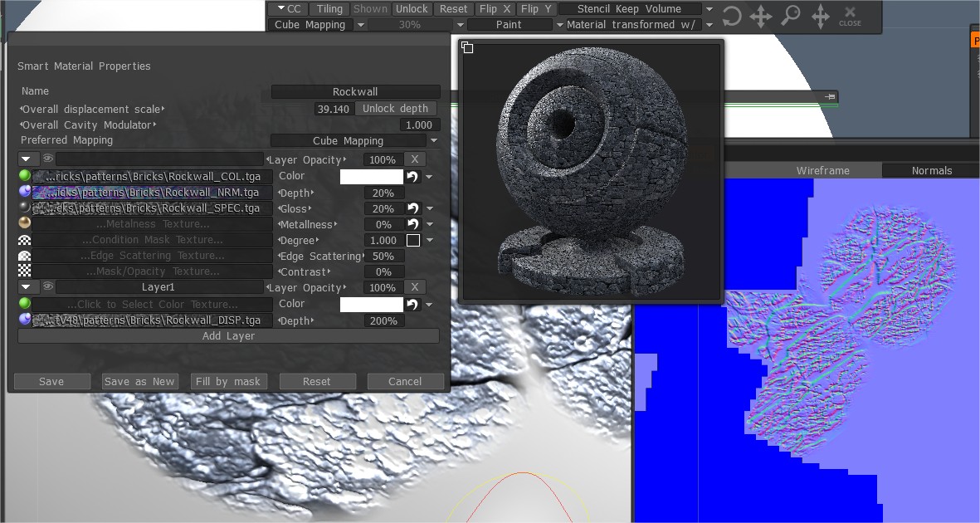The image size is (980, 523).
Task: Click the Metalness texture sphere icon
Action: pyautogui.click(x=25, y=222)
